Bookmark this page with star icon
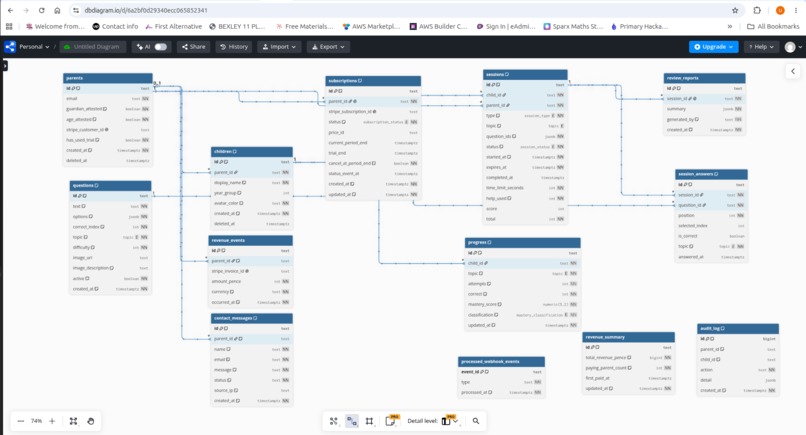The image size is (806, 435). click(x=735, y=10)
